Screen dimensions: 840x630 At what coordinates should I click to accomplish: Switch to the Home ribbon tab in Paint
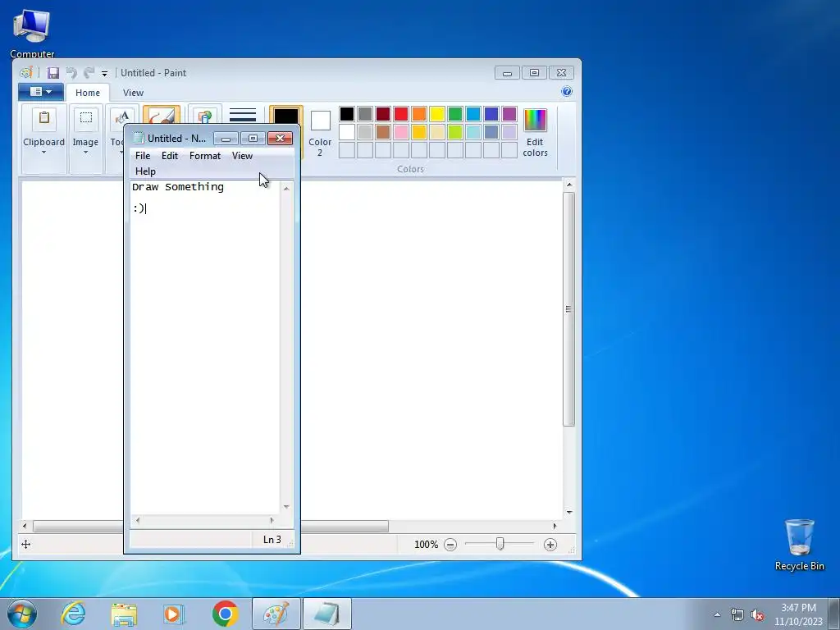pyautogui.click(x=87, y=93)
